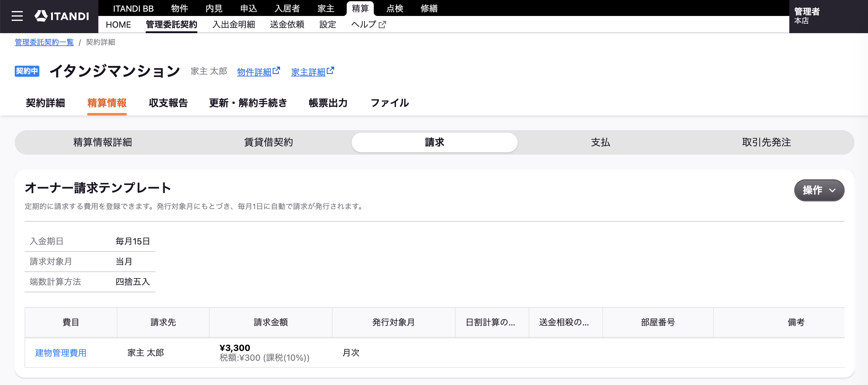This screenshot has height=385, width=868.
Task: Click the external link icon beside 家主詳細
Action: (330, 71)
